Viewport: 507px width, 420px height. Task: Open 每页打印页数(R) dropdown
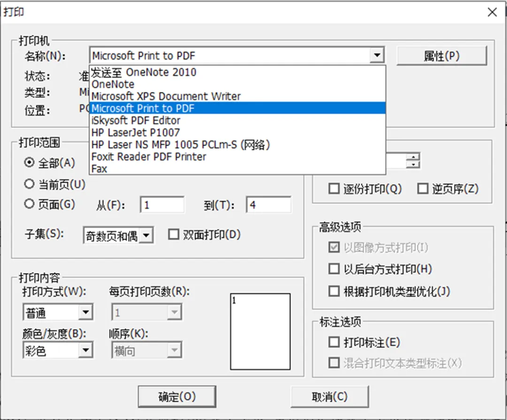coord(147,312)
